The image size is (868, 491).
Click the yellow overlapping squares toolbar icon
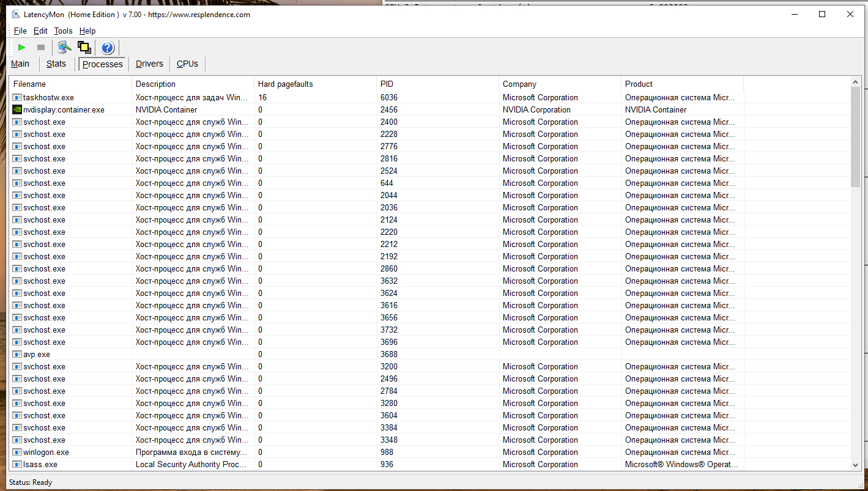point(84,47)
